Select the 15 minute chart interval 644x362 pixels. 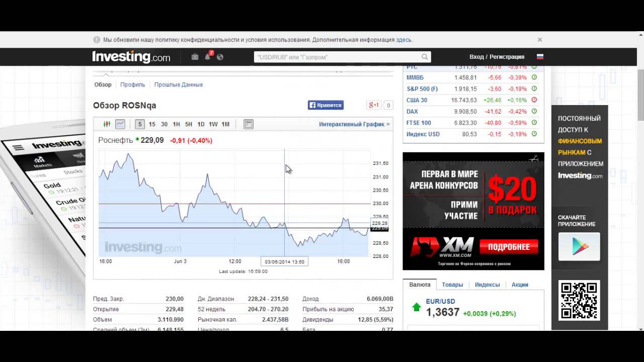(152, 124)
